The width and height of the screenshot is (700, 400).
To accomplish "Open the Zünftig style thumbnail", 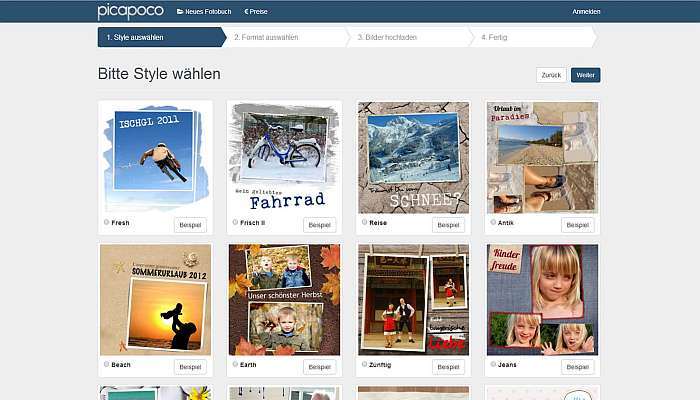I will 413,300.
